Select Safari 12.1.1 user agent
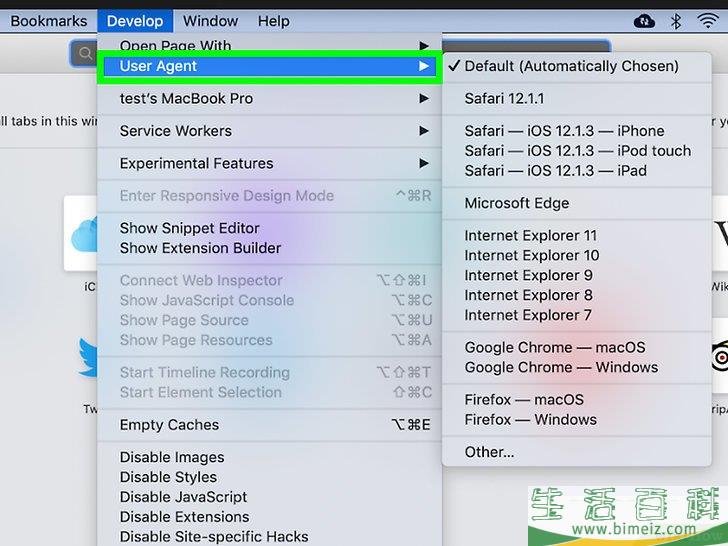The width and height of the screenshot is (728, 546). (577, 98)
